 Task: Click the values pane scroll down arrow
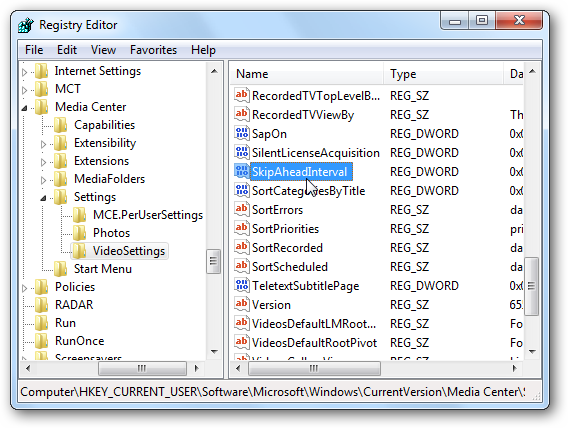tap(532, 351)
